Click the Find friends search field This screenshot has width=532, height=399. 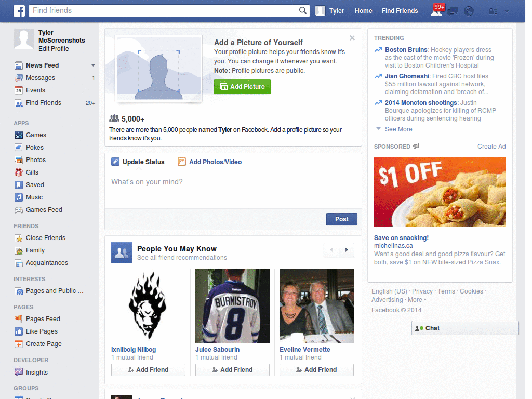(x=164, y=10)
